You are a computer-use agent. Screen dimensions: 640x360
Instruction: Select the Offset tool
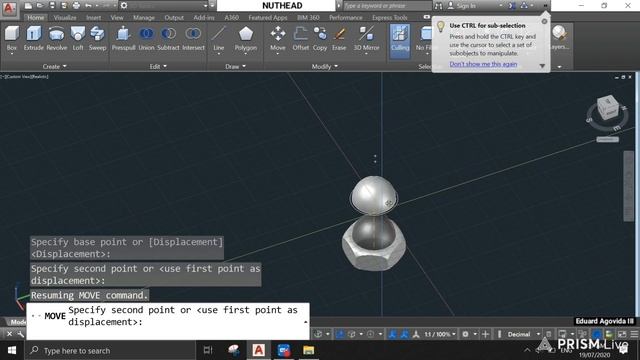pos(300,39)
